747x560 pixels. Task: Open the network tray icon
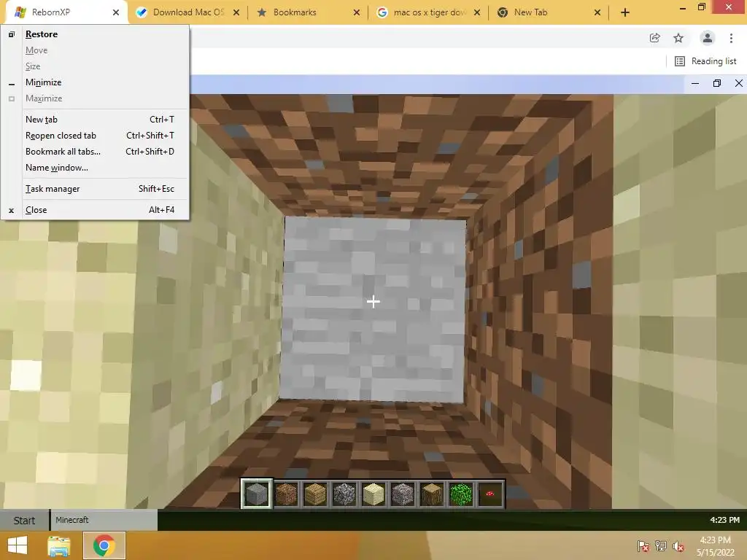pyautogui.click(x=661, y=546)
